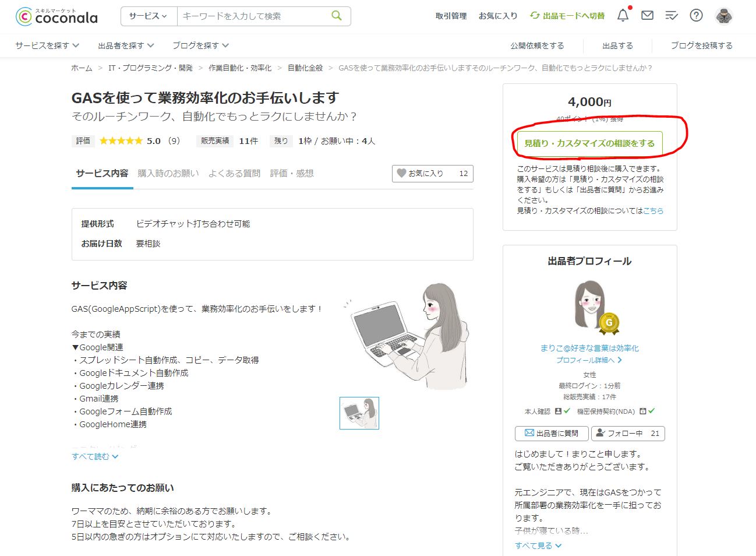
Task: Select the service image thumbnail
Action: click(359, 413)
